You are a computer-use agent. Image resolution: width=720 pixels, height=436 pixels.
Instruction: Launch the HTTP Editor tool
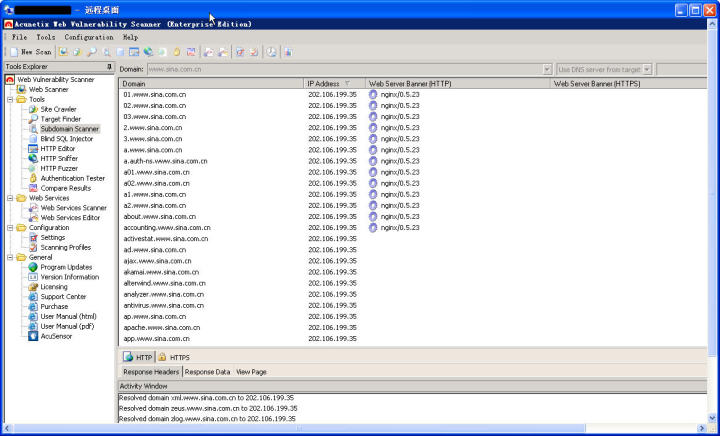click(57, 149)
